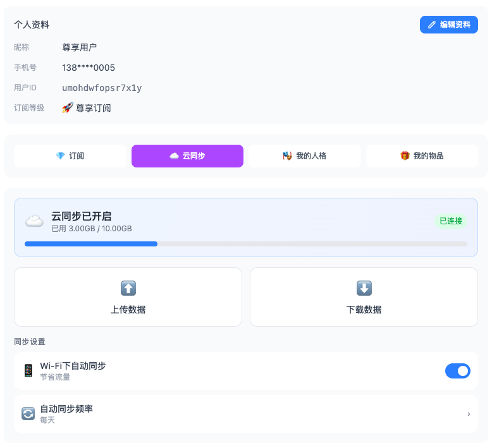
Task: Click the cloud icon on 云同步 tab
Action: (174, 155)
